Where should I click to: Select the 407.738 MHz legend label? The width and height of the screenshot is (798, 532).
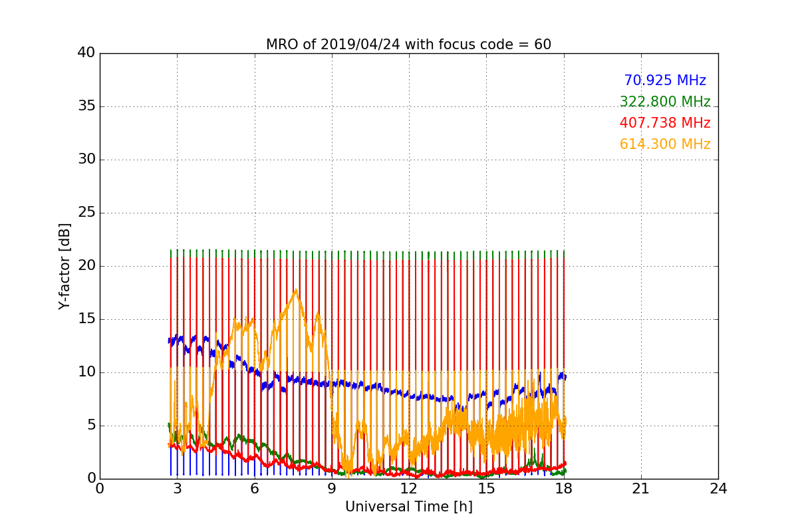point(665,123)
